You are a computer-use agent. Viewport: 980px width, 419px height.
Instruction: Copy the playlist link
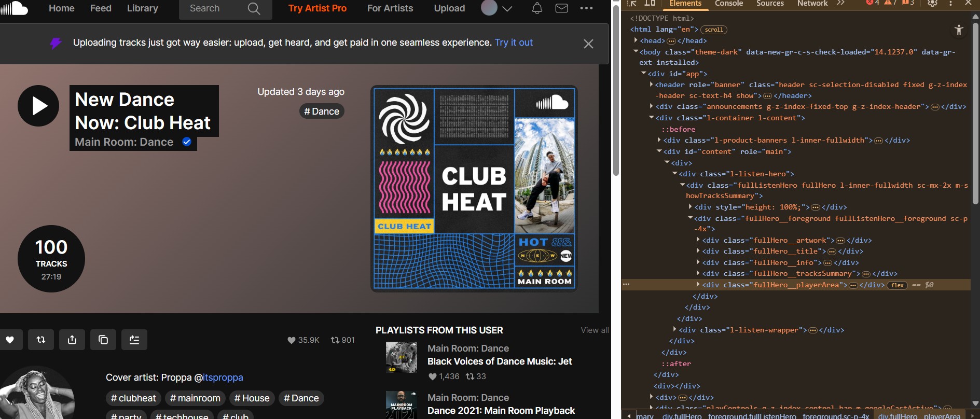[x=103, y=340]
